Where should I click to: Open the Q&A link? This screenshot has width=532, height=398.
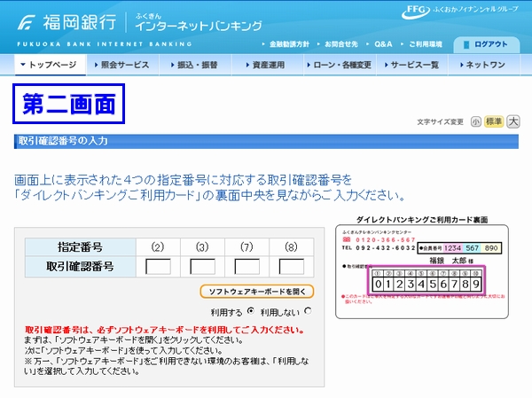(x=382, y=43)
